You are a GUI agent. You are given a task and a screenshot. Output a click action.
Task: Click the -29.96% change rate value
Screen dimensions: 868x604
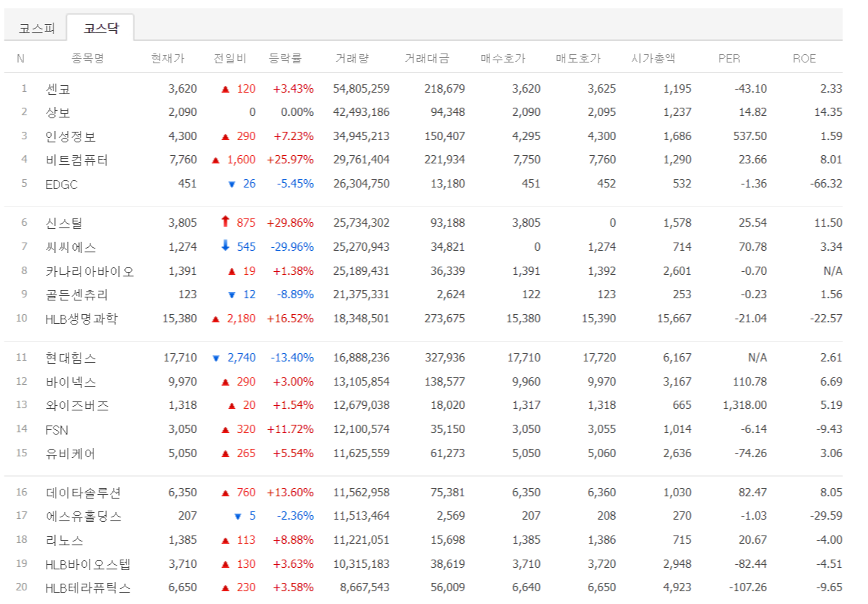coord(292,246)
